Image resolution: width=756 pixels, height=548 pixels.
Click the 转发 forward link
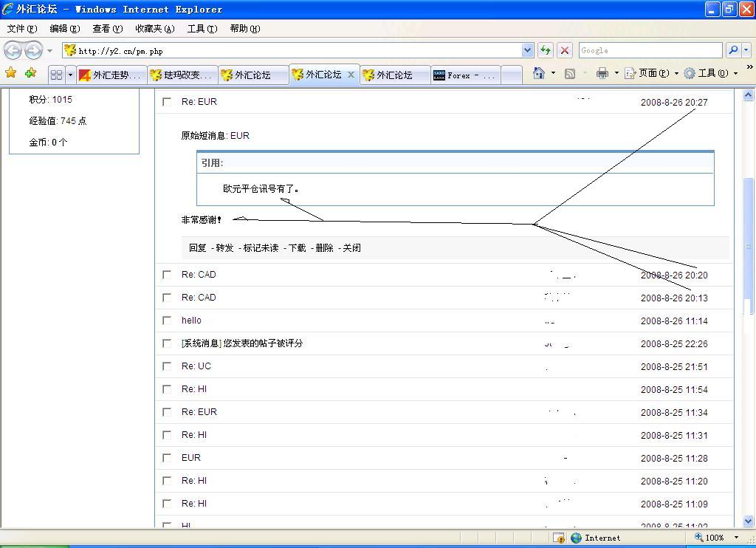tap(224, 248)
